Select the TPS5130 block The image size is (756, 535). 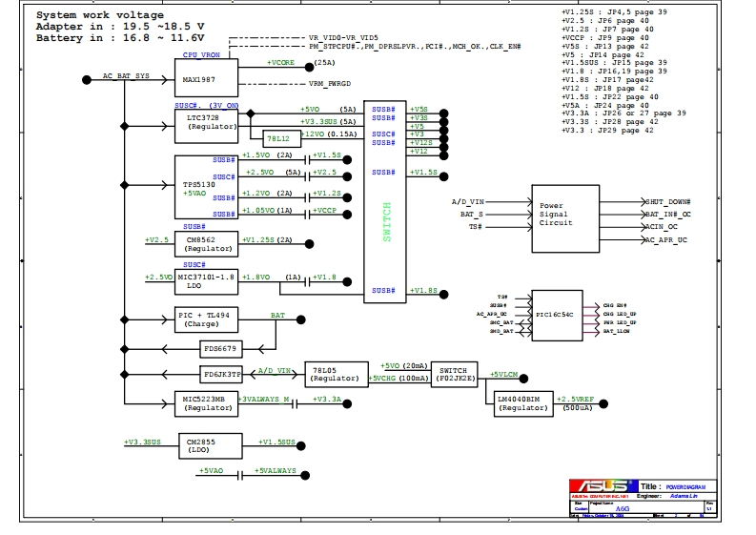click(204, 187)
